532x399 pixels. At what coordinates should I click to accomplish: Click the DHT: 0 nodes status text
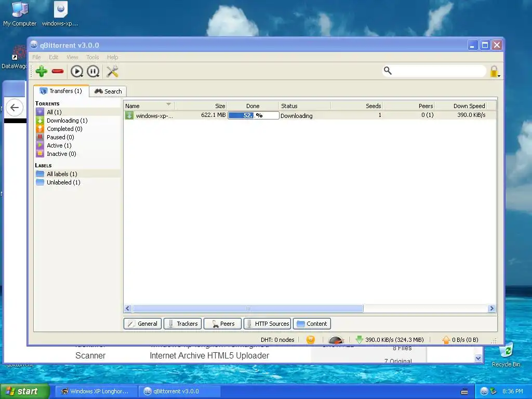(x=277, y=340)
